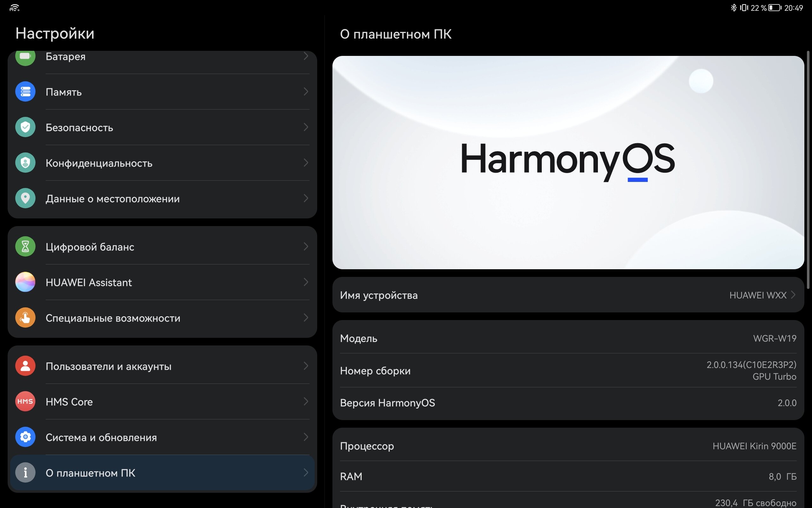Tap the GPU Turbo text
This screenshot has width=812, height=508.
coord(774,377)
